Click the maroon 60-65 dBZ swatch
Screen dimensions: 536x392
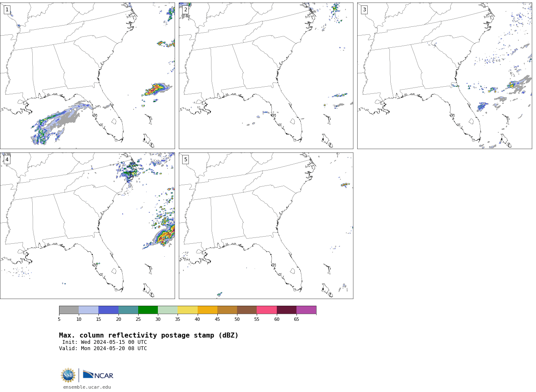[286, 310]
